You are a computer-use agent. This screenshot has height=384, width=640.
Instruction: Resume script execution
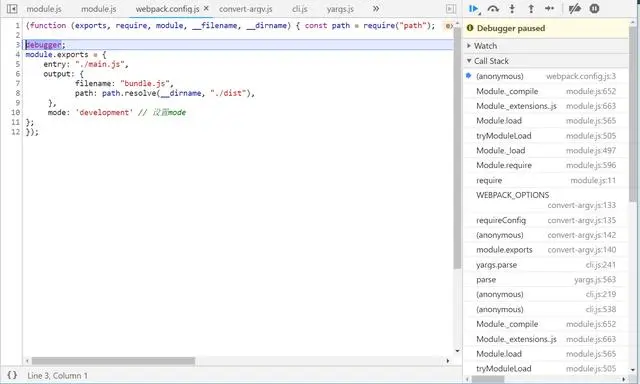click(474, 9)
